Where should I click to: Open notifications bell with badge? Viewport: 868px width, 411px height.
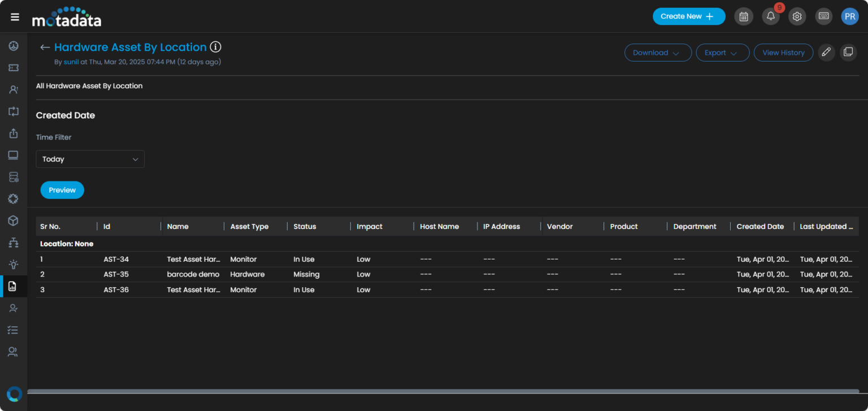coord(771,16)
